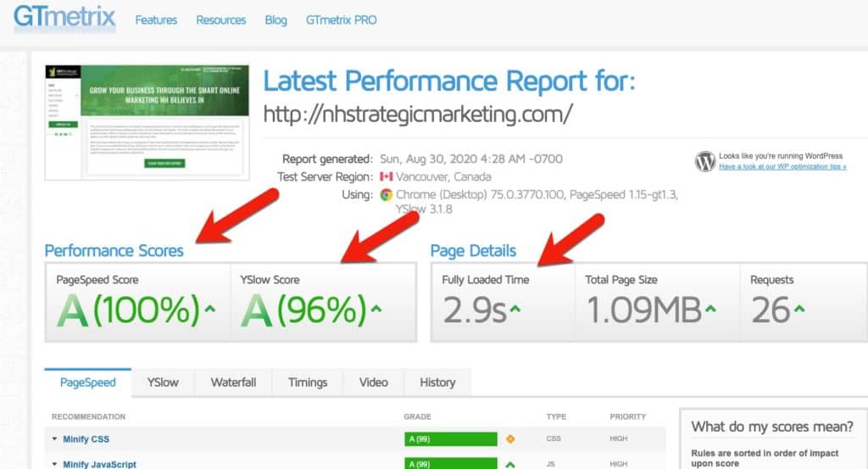Expand the Minify CSS recommendation
Viewport: 868px width, 469px height.
click(x=54, y=438)
